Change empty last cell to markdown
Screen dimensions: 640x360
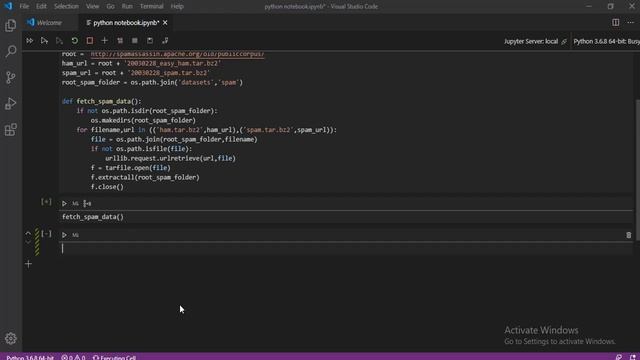point(76,235)
